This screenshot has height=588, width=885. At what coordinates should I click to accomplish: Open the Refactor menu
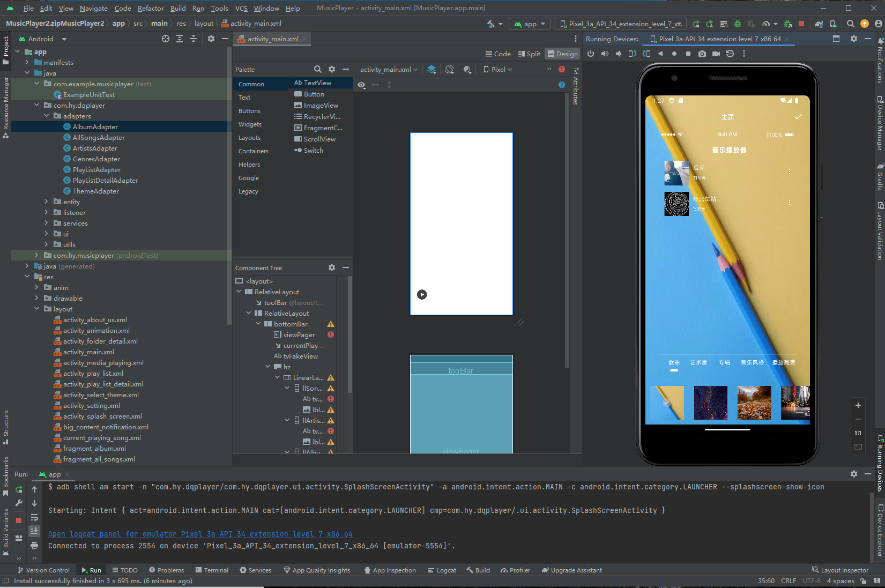[x=151, y=8]
